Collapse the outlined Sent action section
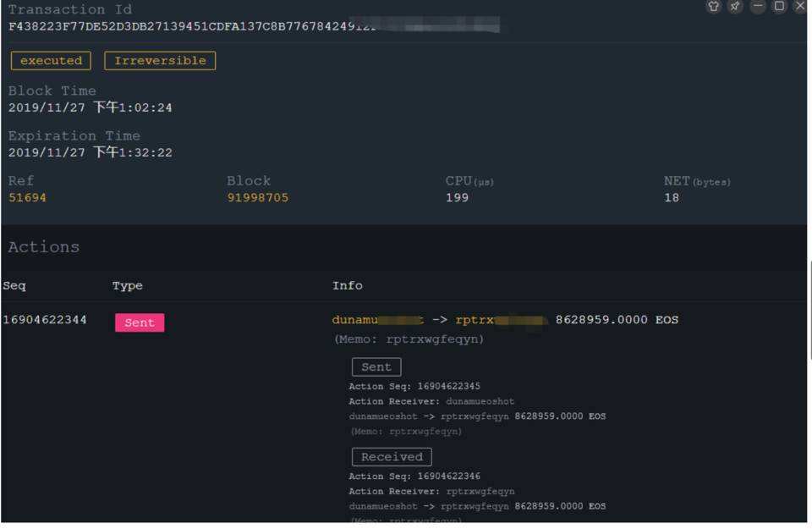Image resolution: width=812 pixels, height=529 pixels. point(376,367)
